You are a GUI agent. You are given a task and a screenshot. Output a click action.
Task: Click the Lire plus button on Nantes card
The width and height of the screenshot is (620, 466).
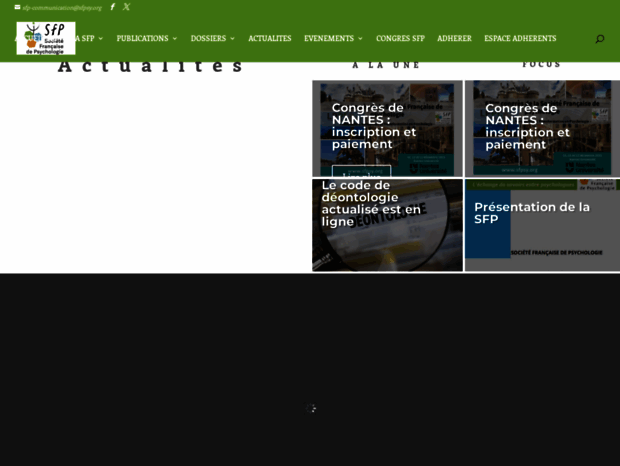(x=361, y=171)
